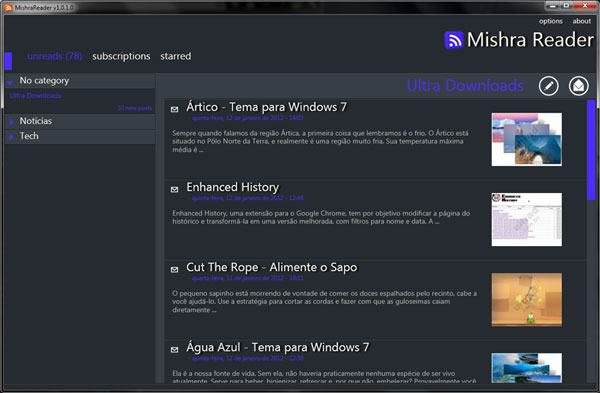600x393 pixels.
Task: Click the MishraReader title bar app icon
Action: tap(8, 7)
